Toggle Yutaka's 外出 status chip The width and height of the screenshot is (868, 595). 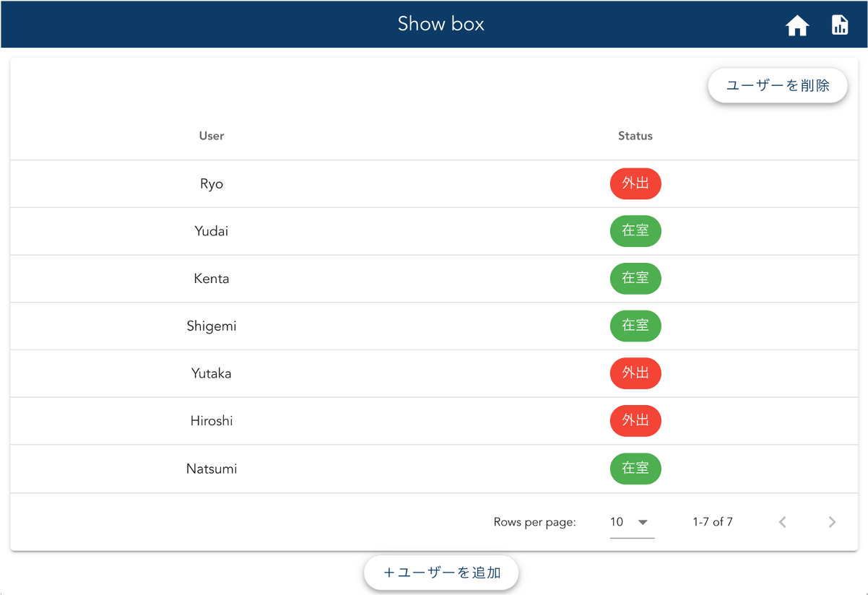click(635, 373)
